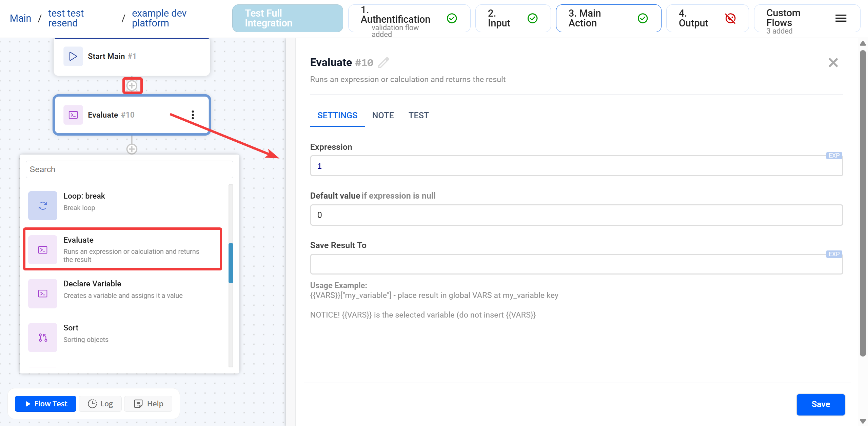Select the Loop: break action icon
The height and width of the screenshot is (426, 868).
click(x=43, y=205)
